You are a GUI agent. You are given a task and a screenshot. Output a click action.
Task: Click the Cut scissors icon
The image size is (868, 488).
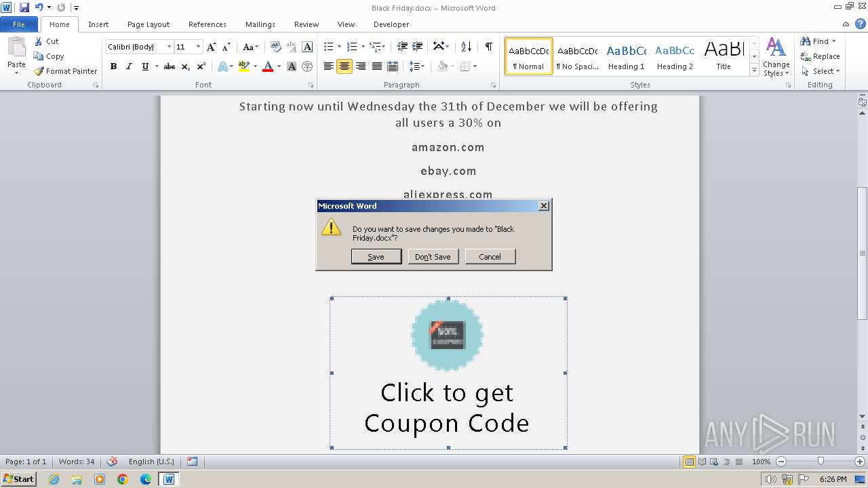[x=39, y=41]
